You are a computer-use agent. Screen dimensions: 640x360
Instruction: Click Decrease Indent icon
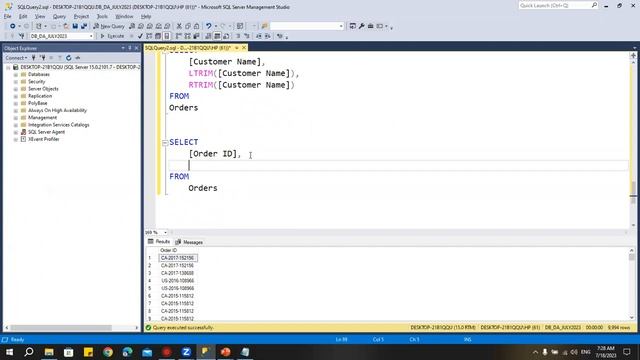click(258, 36)
